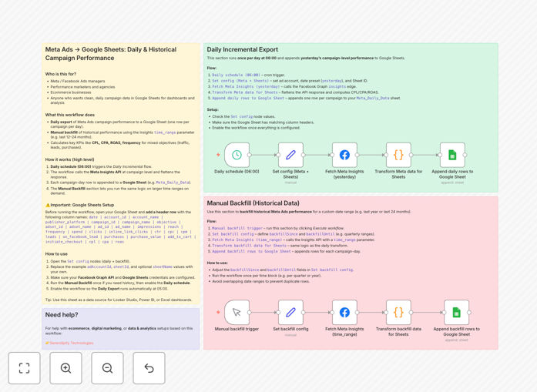Image resolution: width=537 pixels, height=392 pixels.
Task: Select the Daily schedule (06:00) clock node
Action: 237,155
